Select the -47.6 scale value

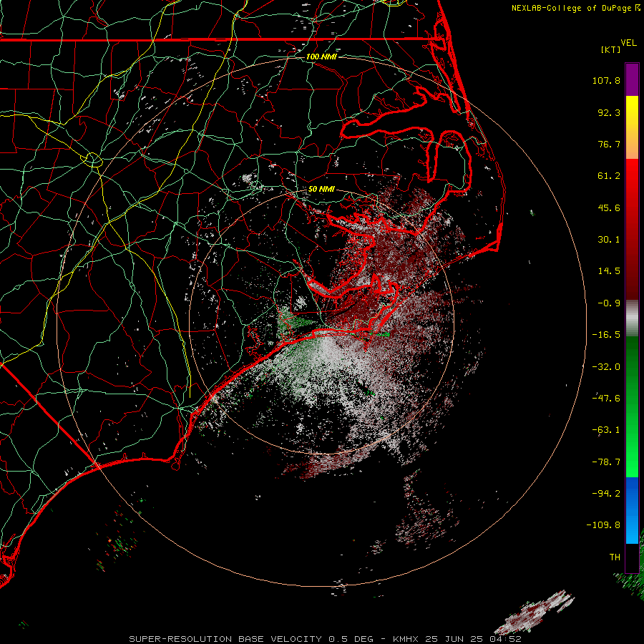tap(606, 399)
